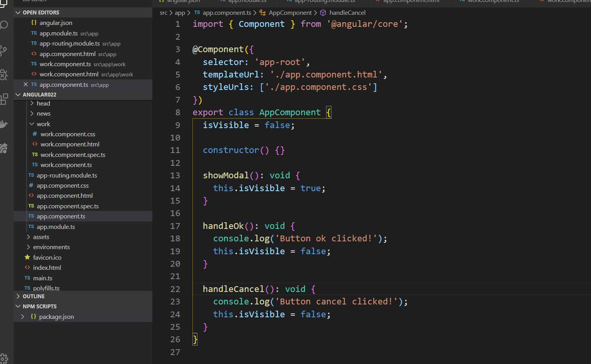
Task: Click the 'Button ok clicked!' string
Action: click(326, 239)
